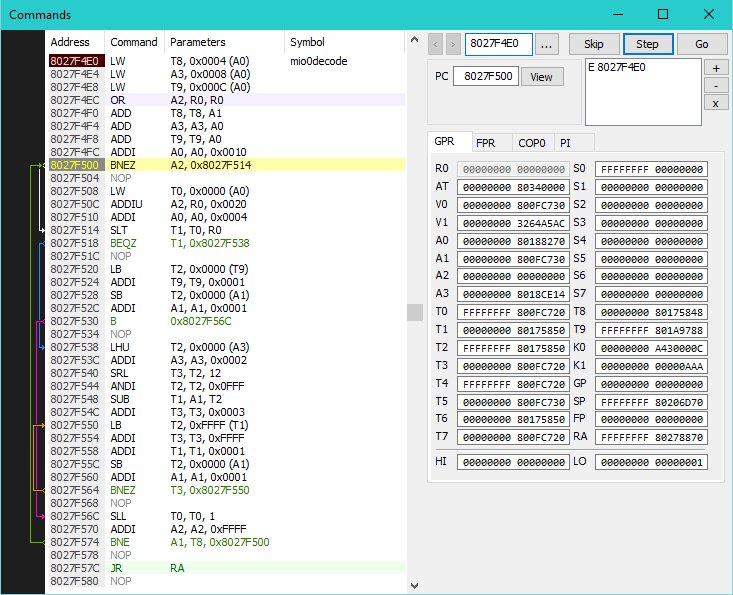Click the back navigation arrow button

click(x=435, y=44)
